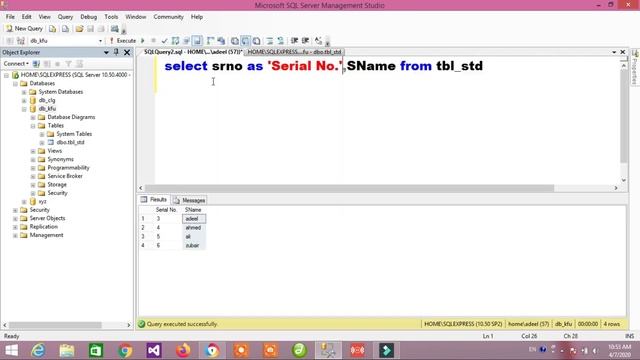Click Display Estimated Execution Plan icon
The height and width of the screenshot is (360, 640).
176,41
